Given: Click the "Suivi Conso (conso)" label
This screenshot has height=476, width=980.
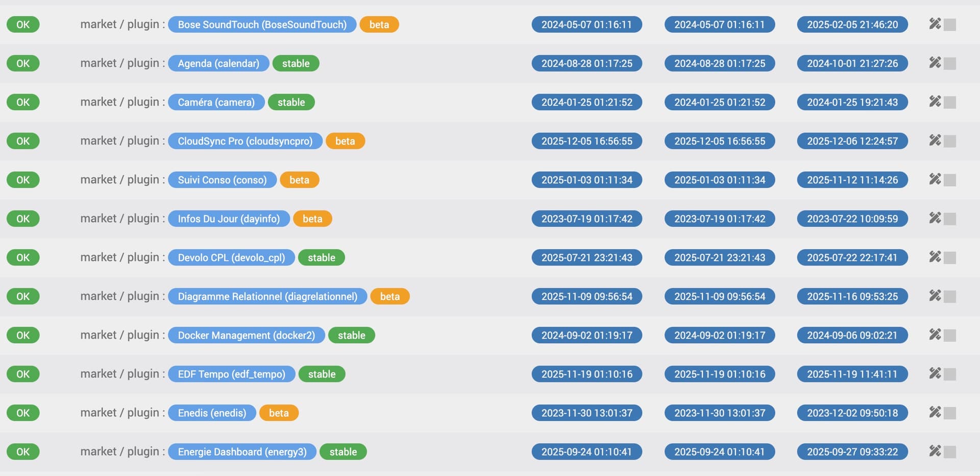Looking at the screenshot, I should point(223,180).
